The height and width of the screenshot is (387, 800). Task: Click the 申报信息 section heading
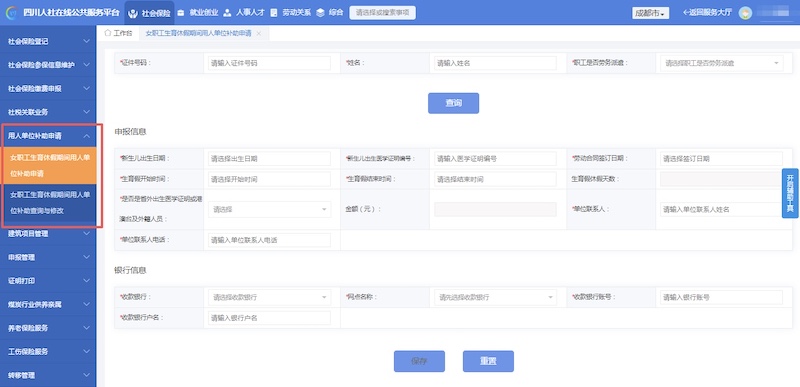(130, 132)
